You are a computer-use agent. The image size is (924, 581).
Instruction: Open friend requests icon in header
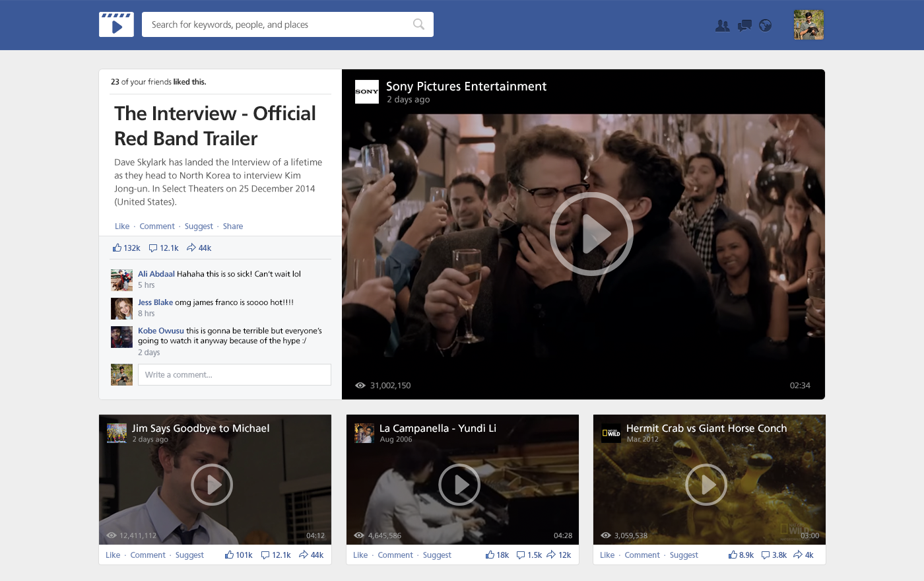point(723,26)
